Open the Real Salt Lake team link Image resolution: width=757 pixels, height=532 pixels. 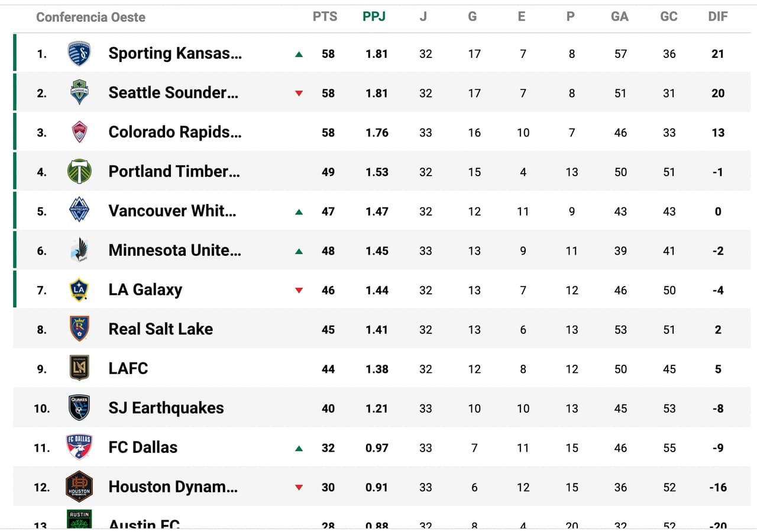(x=161, y=329)
